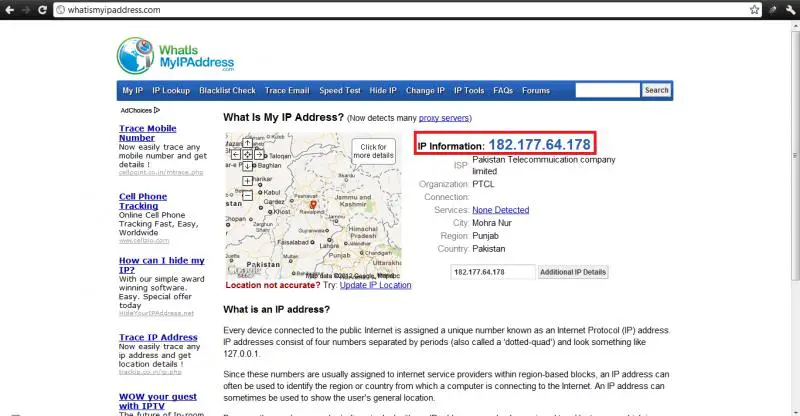Click the 'Click for more details' map button
The image size is (800, 416).
coord(373,151)
